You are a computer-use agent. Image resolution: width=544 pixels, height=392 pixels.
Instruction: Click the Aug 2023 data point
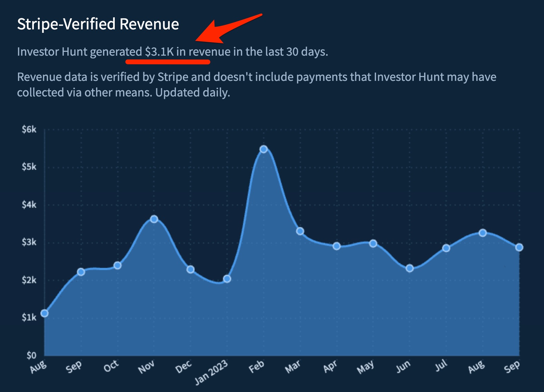coord(483,233)
